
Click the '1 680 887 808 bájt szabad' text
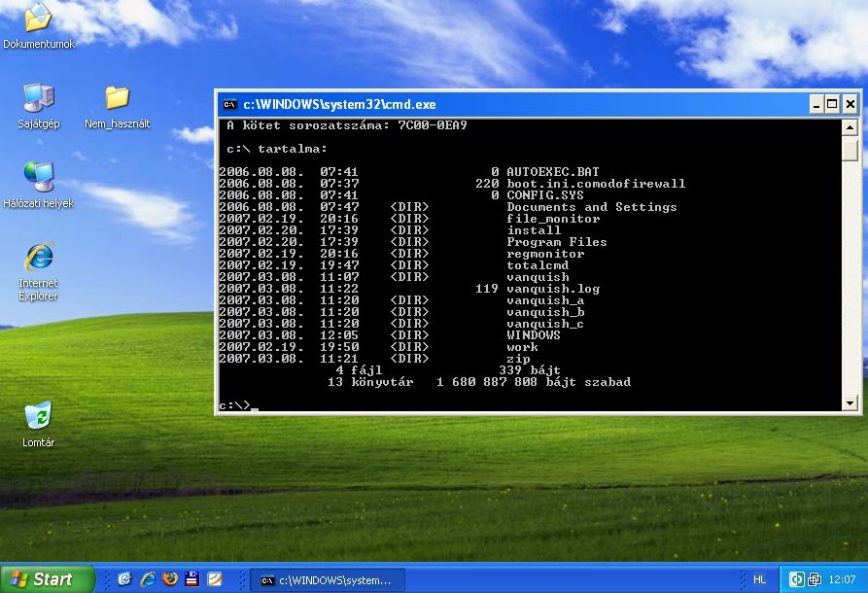pos(534,381)
